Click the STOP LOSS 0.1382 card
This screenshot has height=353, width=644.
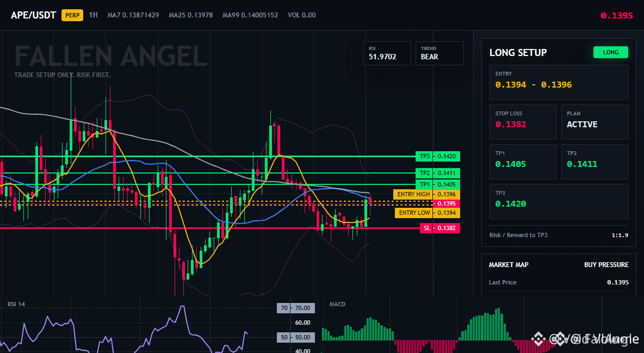[523, 122]
